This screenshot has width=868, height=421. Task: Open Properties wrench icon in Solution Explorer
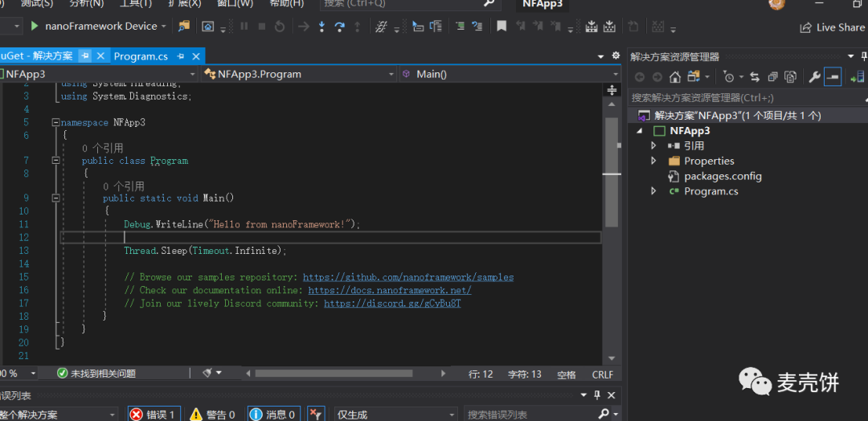coord(813,77)
